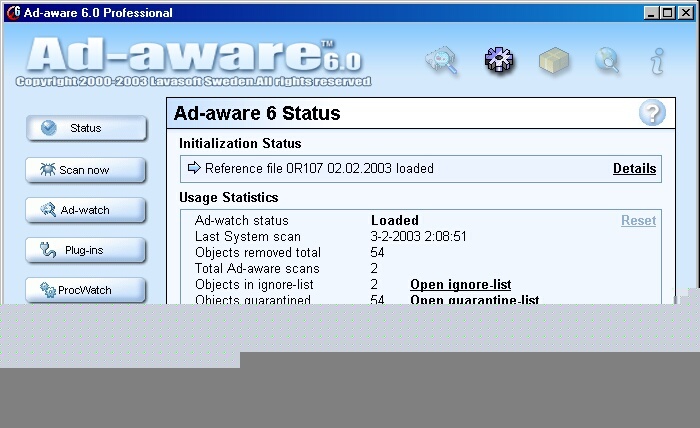The height and width of the screenshot is (428, 700).
Task: Click the 'Objects in ignore-list' label
Action: pos(254,285)
